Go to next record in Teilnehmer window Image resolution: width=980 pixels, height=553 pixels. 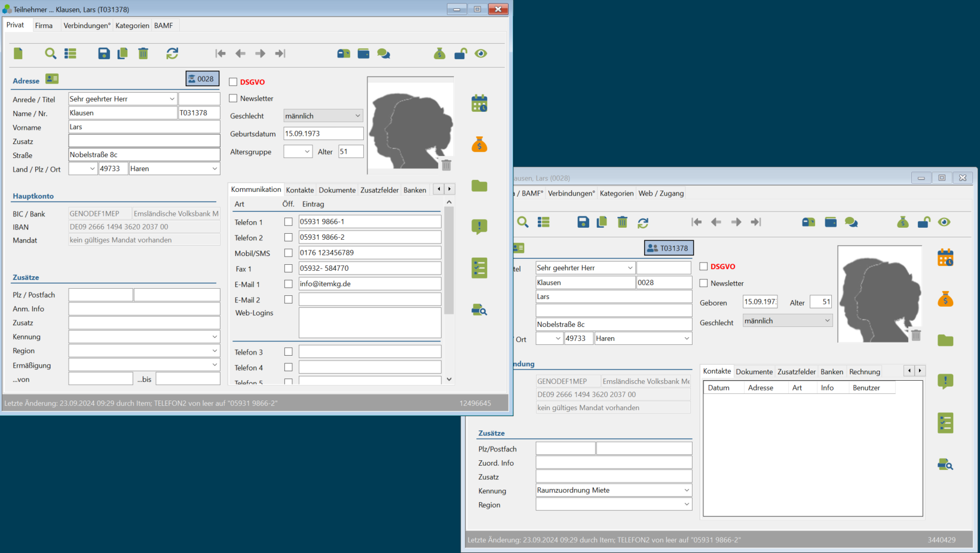(260, 54)
